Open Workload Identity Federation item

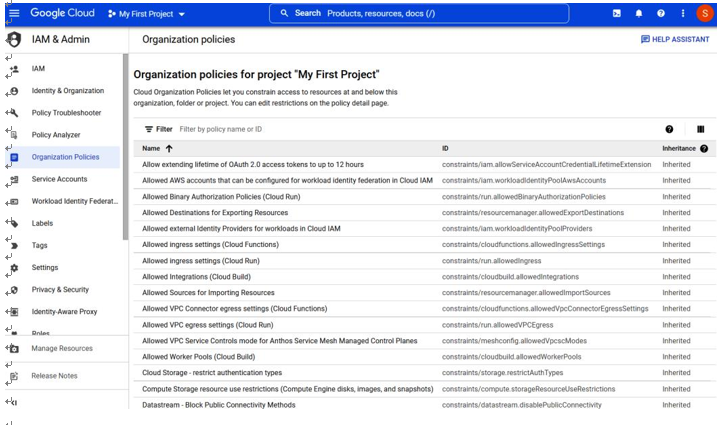75,201
